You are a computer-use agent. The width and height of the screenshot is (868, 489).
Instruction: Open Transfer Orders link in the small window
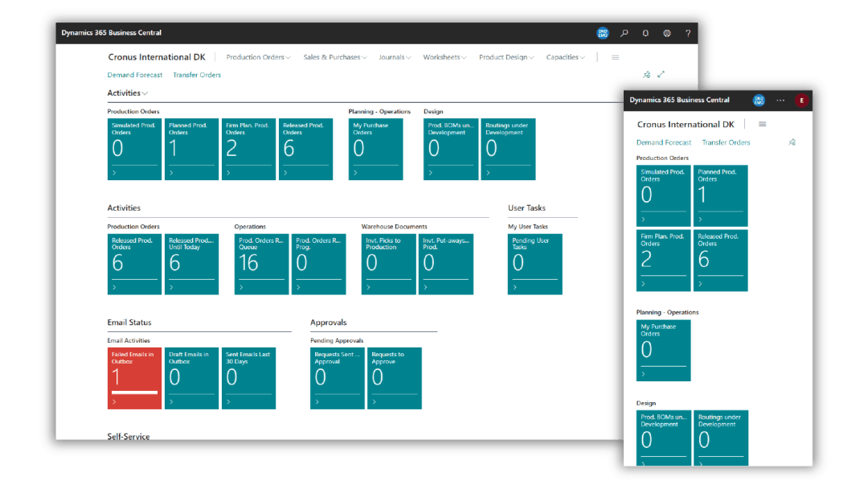tap(726, 142)
